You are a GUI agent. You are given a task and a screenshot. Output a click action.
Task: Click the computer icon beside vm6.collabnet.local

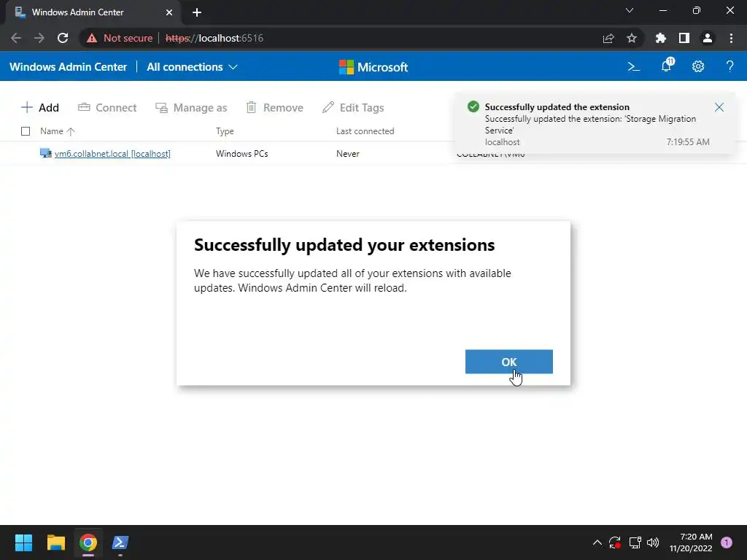click(x=46, y=153)
